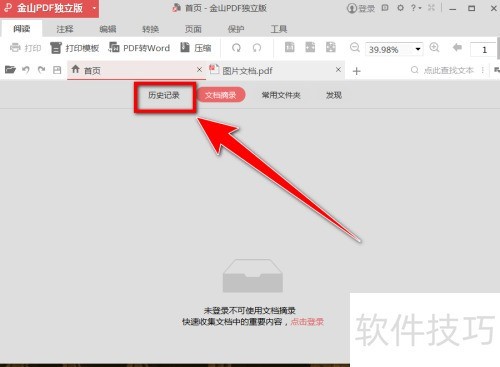Open the help question-mark menu

click(x=415, y=8)
